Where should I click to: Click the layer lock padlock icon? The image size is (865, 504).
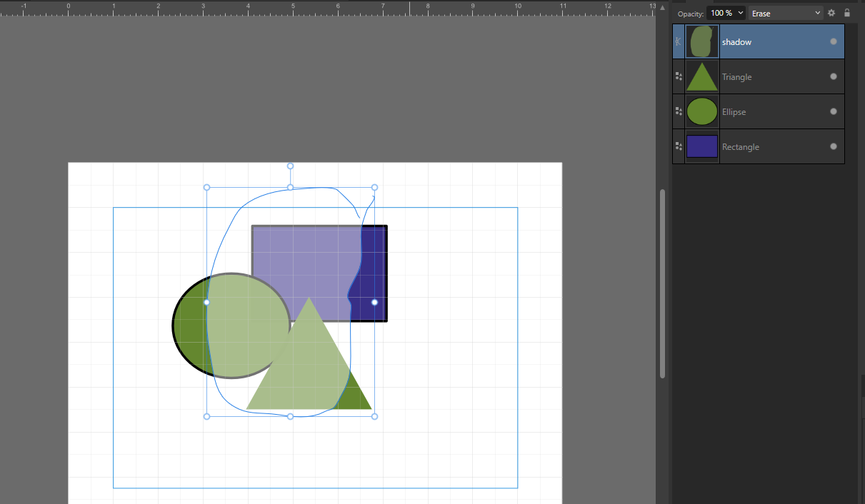click(x=847, y=13)
